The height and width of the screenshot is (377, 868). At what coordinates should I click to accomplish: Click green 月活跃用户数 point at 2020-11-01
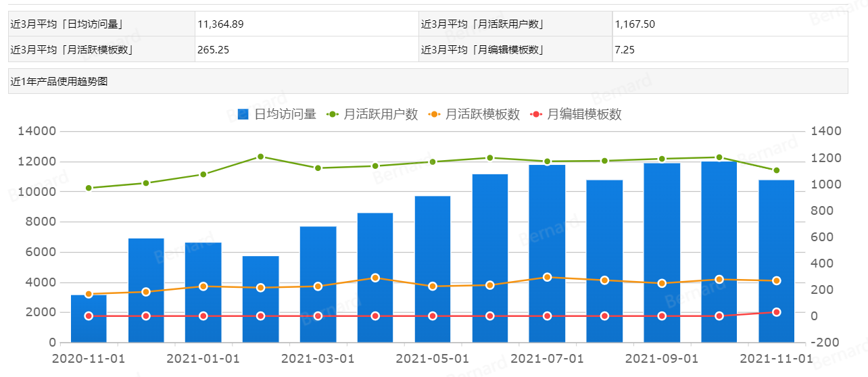(89, 188)
